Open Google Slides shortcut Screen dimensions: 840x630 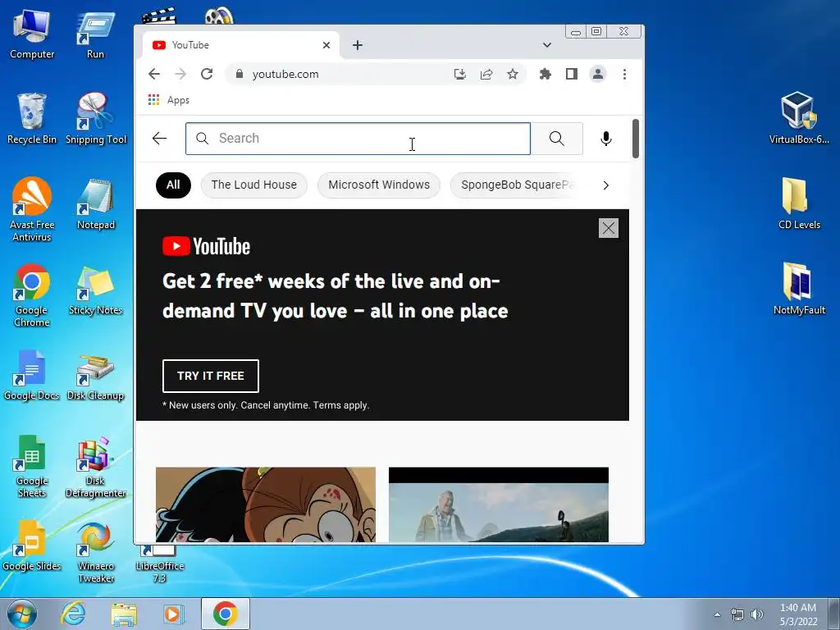coord(32,546)
